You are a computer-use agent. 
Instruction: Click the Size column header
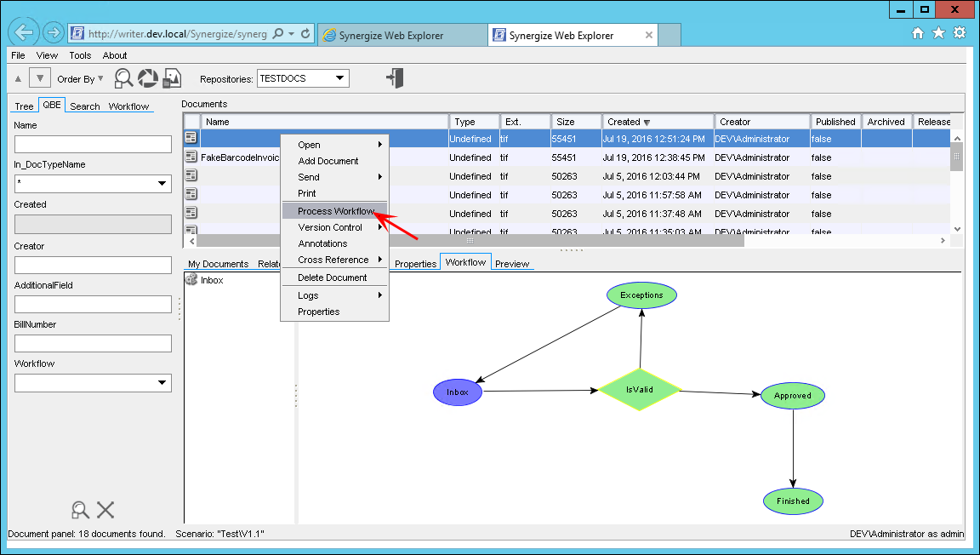click(576, 122)
